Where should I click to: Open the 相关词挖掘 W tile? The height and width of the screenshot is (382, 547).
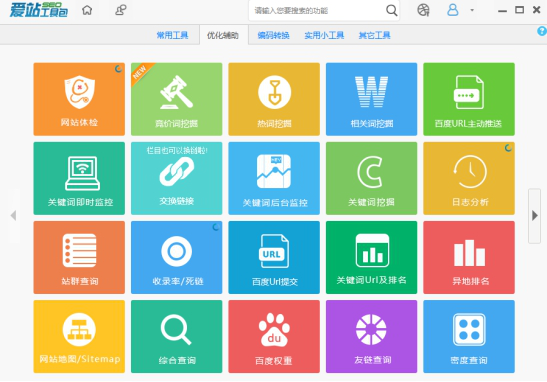point(372,99)
